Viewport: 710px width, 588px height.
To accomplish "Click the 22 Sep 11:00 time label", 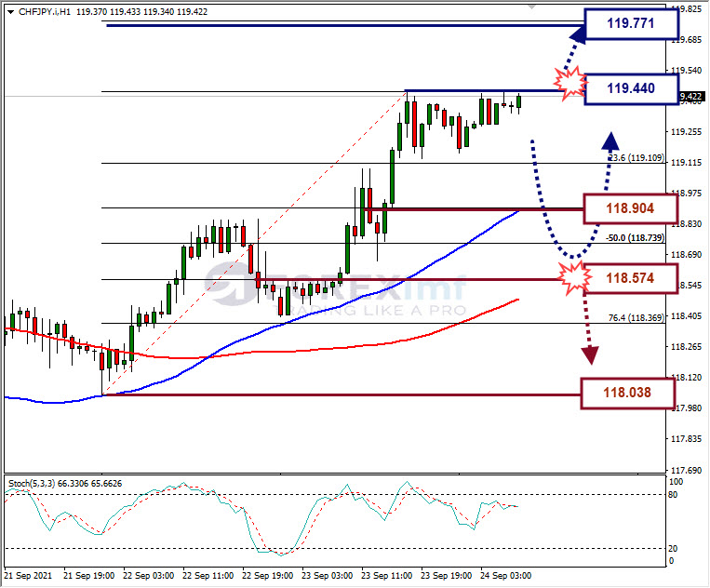I will tap(208, 576).
